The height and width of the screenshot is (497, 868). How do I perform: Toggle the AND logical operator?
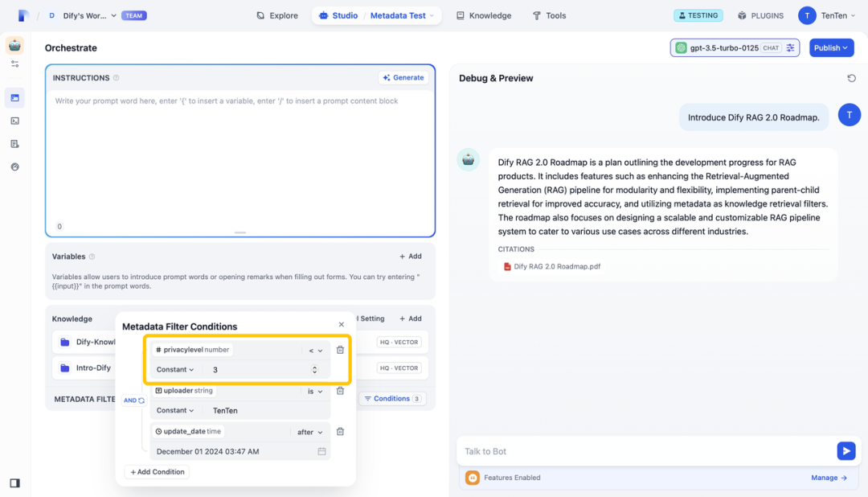[134, 400]
